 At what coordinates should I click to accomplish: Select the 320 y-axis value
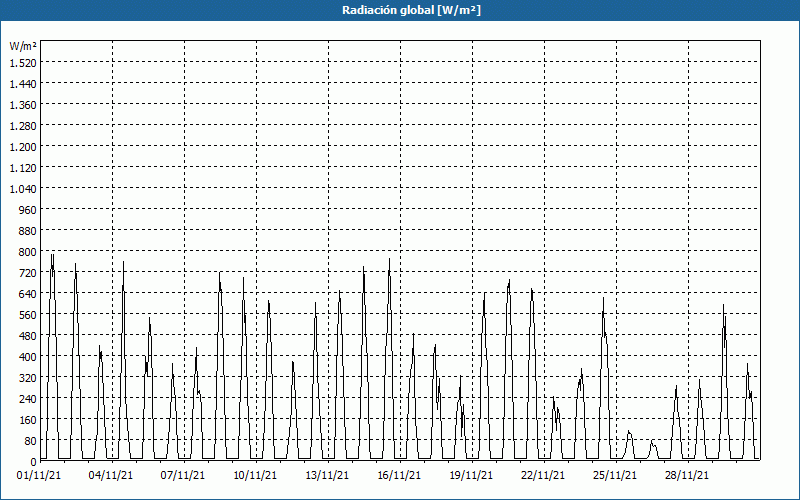click(28, 378)
